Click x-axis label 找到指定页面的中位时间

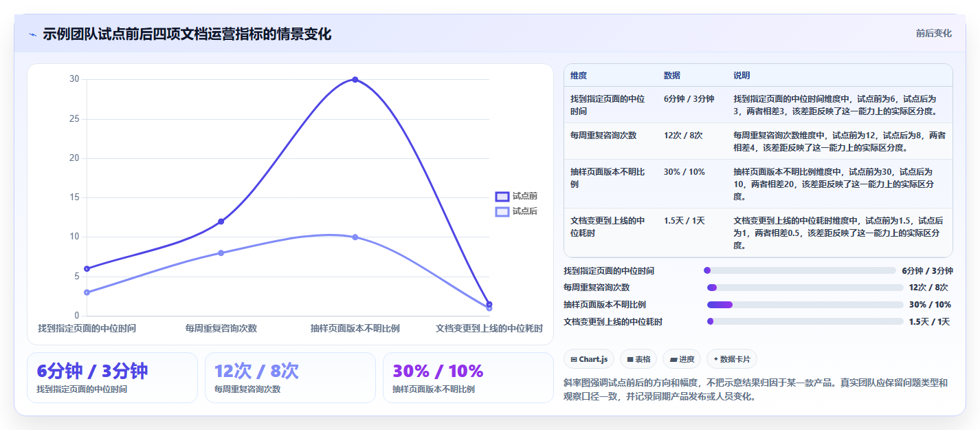[87, 328]
